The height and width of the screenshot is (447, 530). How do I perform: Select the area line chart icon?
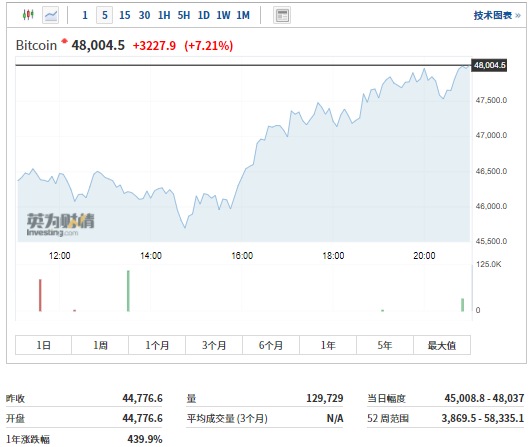pyautogui.click(x=51, y=15)
